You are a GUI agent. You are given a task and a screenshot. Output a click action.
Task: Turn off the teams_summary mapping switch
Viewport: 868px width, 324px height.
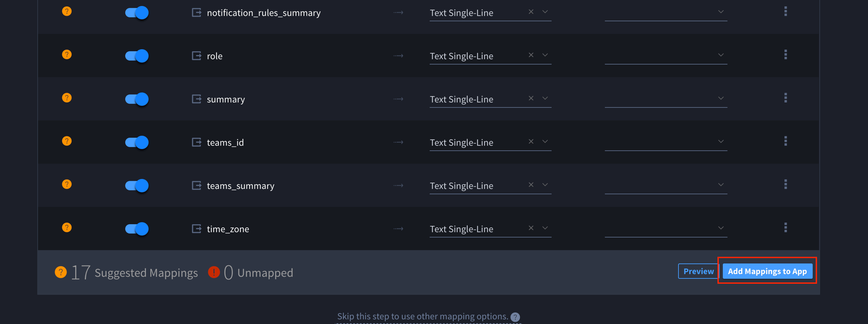coord(137,185)
